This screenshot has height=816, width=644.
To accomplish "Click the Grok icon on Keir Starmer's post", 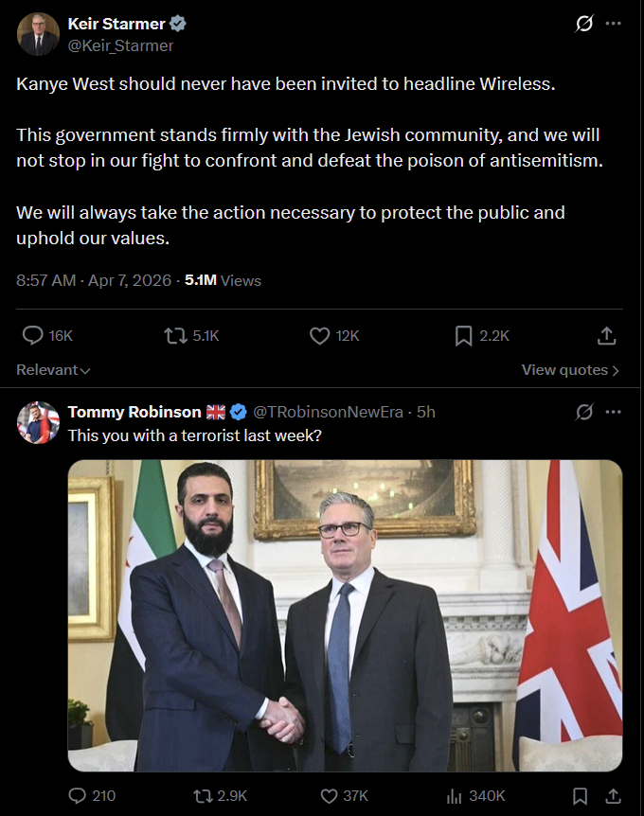I will point(584,25).
